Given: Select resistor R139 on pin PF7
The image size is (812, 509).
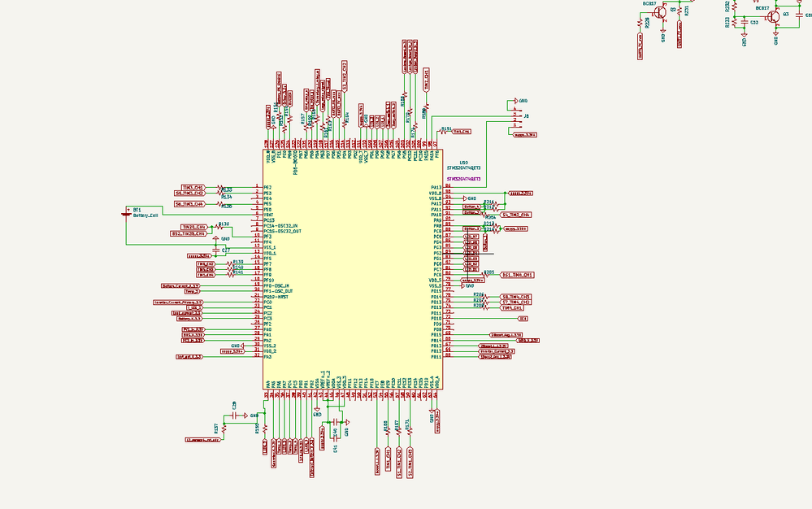Looking at the screenshot, I should (x=231, y=264).
